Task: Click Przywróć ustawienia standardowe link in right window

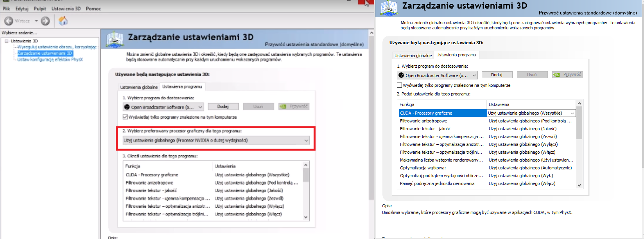Action: point(588,13)
